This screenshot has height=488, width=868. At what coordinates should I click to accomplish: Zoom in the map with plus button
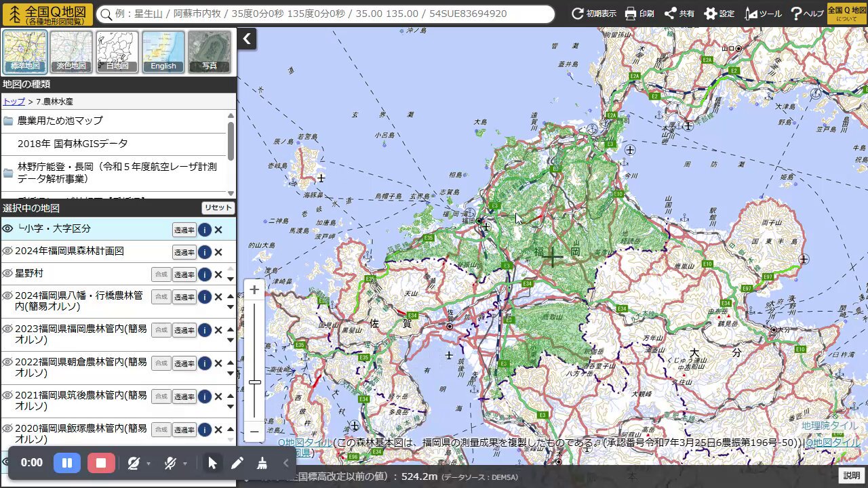point(254,290)
